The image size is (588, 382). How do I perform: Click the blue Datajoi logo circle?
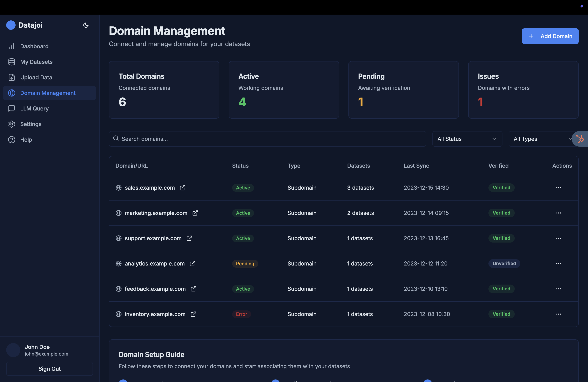(x=11, y=25)
